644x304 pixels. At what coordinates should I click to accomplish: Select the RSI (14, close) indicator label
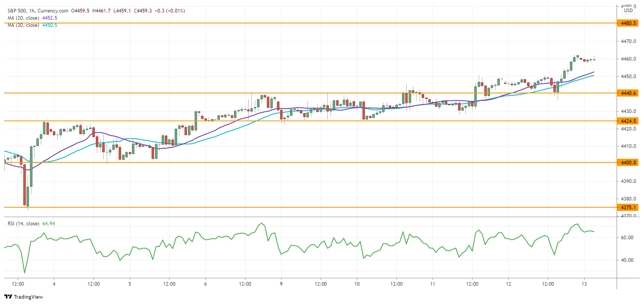point(23,223)
